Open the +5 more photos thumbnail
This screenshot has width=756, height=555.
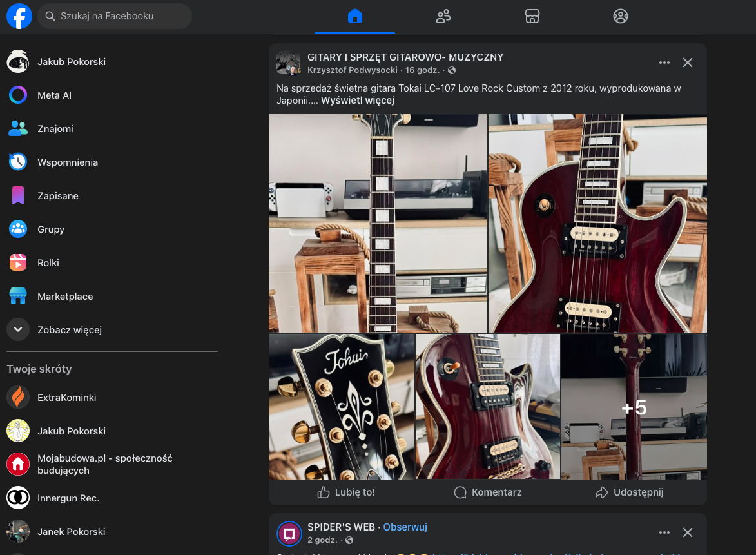pyautogui.click(x=634, y=406)
